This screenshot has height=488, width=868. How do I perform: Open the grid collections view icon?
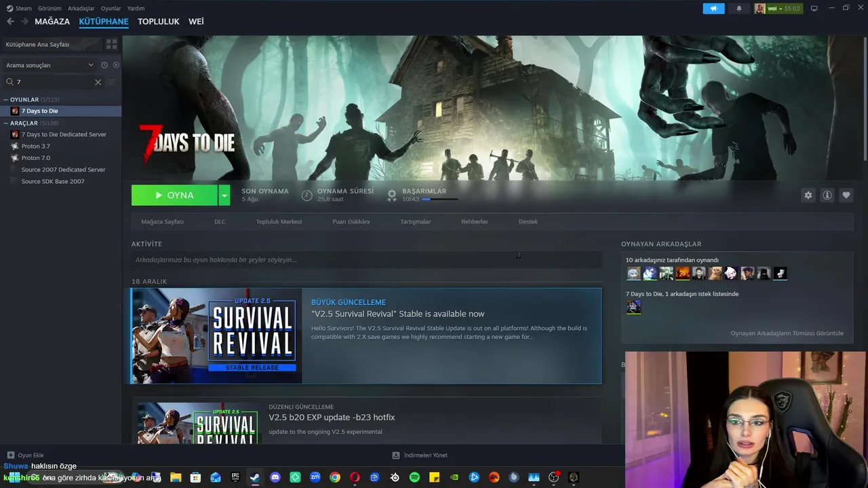[x=112, y=44]
